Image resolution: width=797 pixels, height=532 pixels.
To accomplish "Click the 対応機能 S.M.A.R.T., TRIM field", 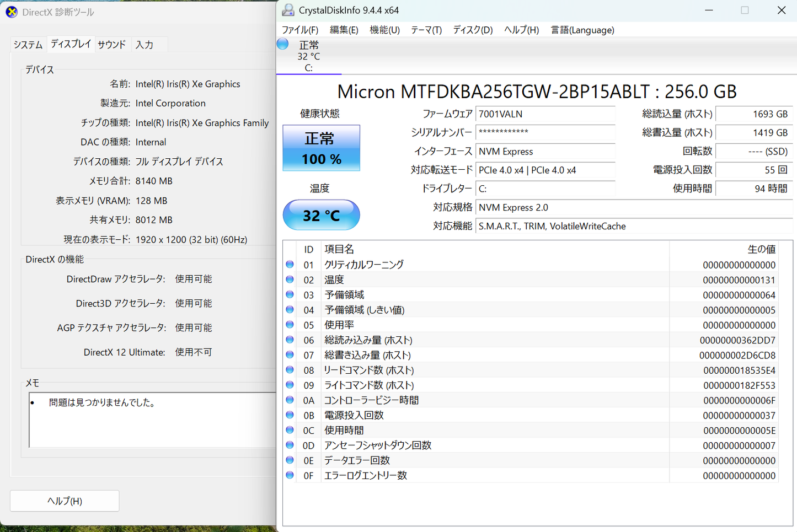I will 634,226.
